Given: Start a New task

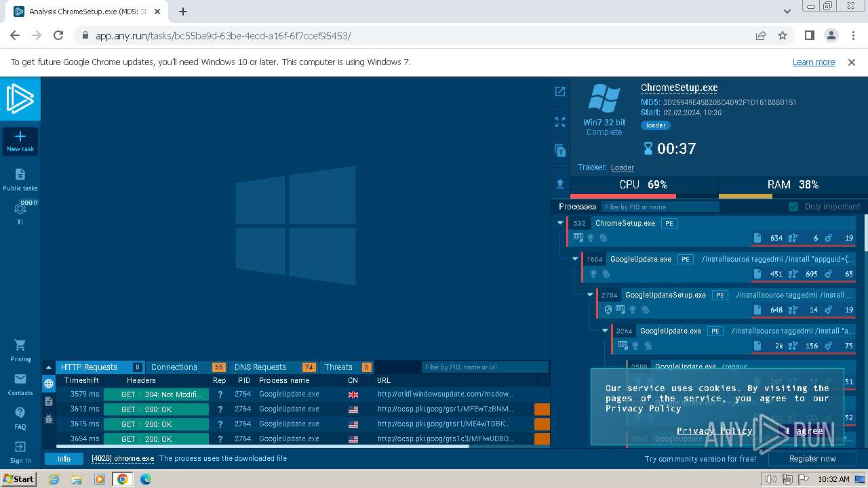Looking at the screenshot, I should click(20, 141).
